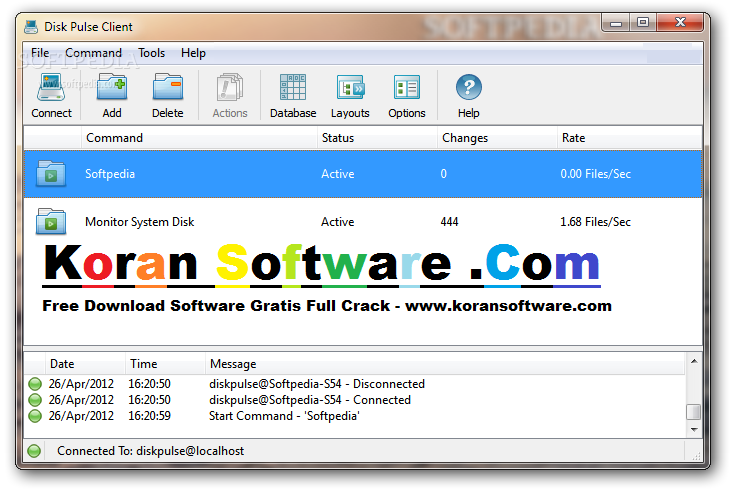Image resolution: width=731 pixels, height=490 pixels.
Task: Click the log scrollbar down arrow
Action: (x=694, y=429)
